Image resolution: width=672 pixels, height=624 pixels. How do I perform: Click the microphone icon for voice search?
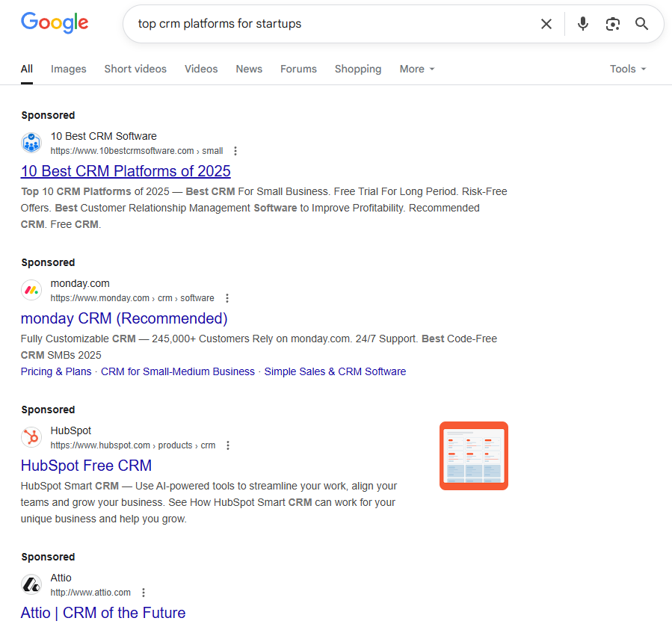582,23
